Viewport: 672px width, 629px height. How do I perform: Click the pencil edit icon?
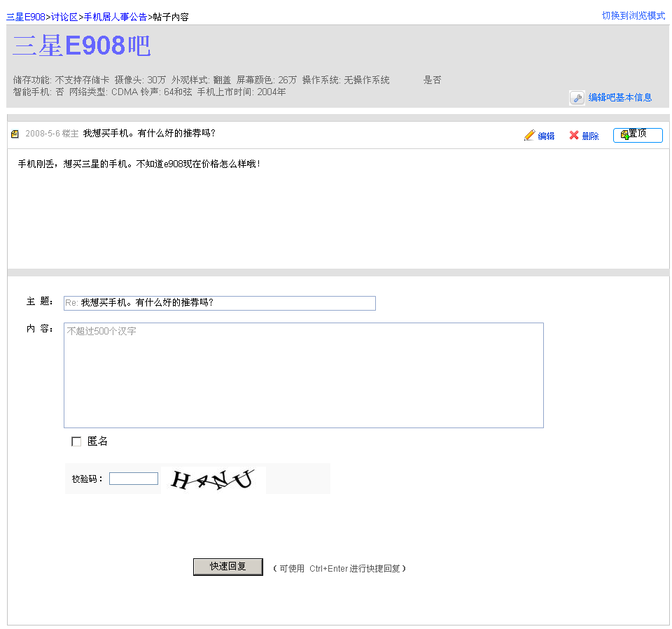[530, 136]
